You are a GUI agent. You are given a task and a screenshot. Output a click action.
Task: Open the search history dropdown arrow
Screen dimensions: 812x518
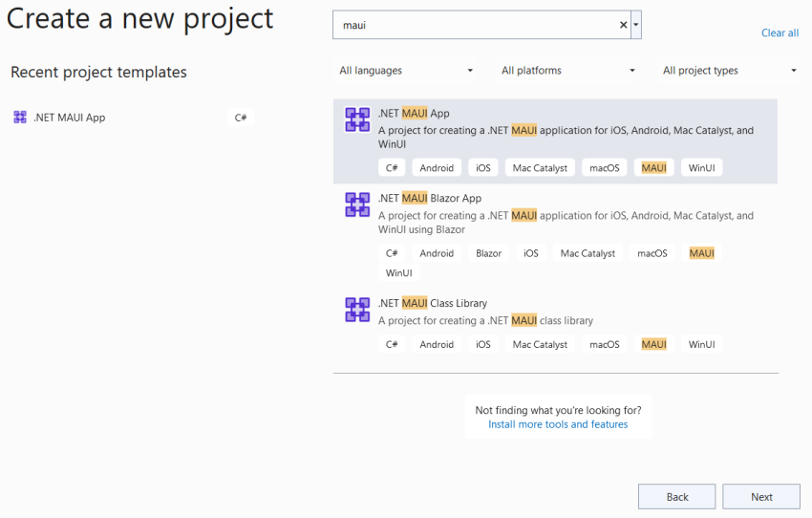(636, 25)
